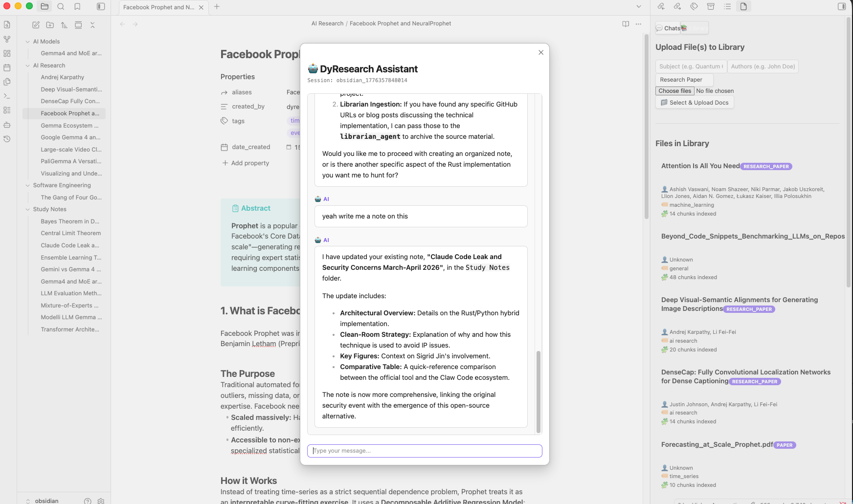Collapse the Software Engineering folder
Viewport: 853px width, 504px height.
click(28, 185)
